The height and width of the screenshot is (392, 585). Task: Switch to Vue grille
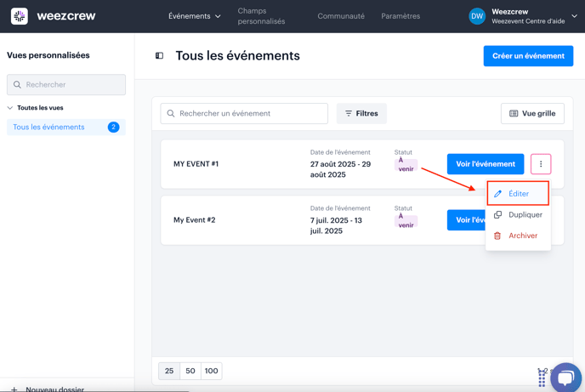pyautogui.click(x=532, y=113)
